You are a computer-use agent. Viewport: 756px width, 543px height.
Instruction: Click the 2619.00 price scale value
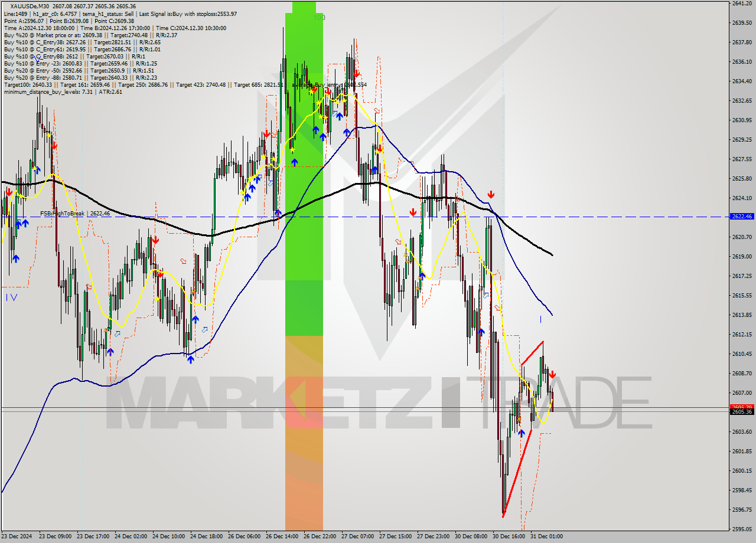coord(741,256)
